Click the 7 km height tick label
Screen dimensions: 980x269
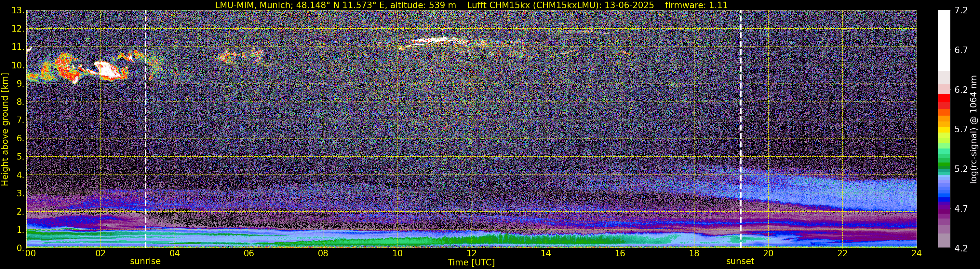coord(20,120)
